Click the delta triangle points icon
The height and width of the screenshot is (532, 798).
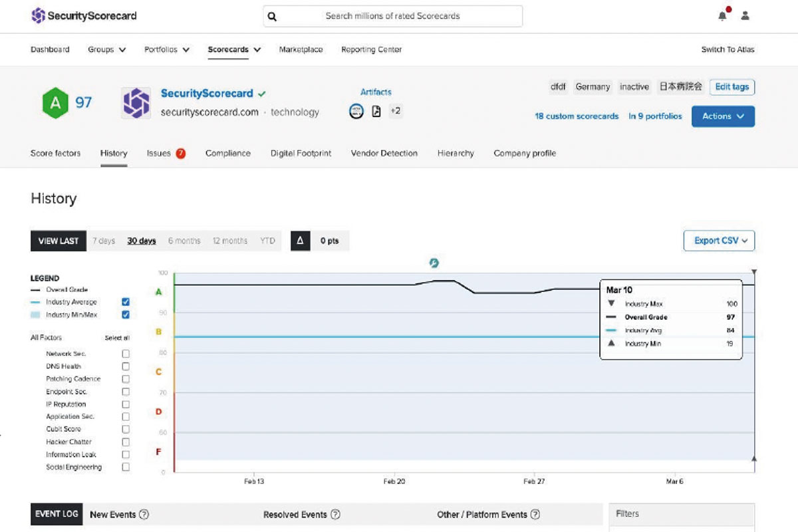click(x=299, y=241)
